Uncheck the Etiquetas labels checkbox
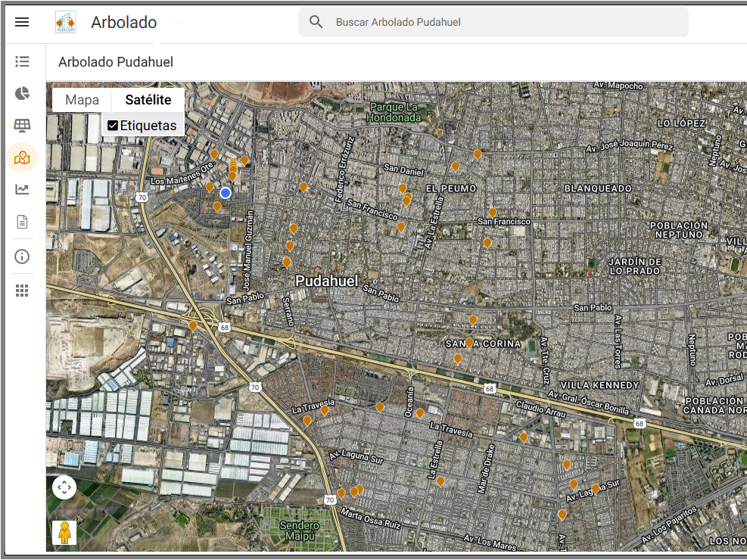Image resolution: width=747 pixels, height=560 pixels. 113,126
